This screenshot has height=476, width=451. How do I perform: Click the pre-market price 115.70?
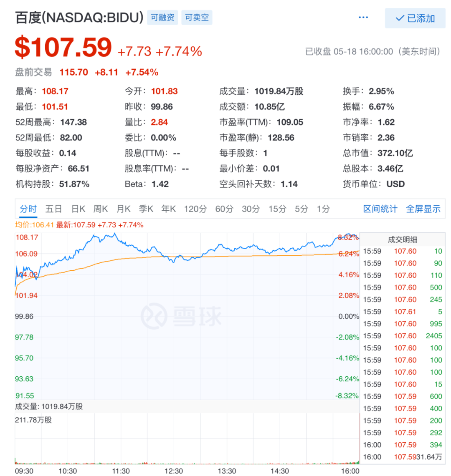[x=73, y=72]
